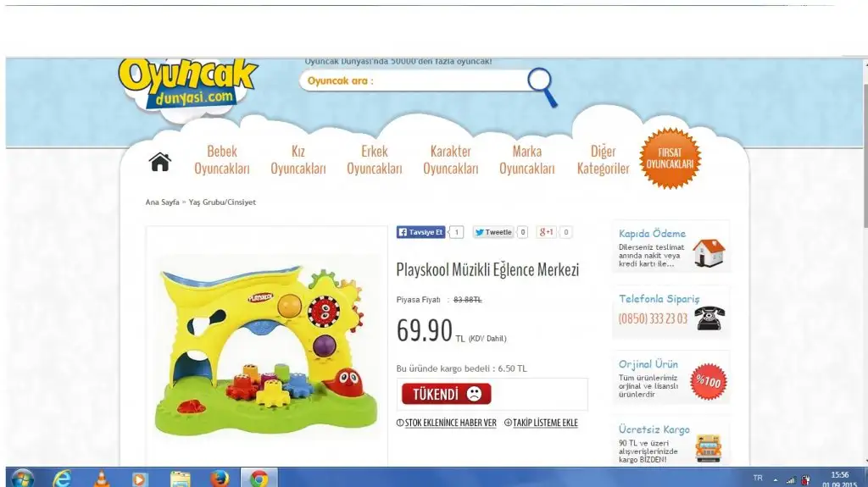Click into the Oyuncak ara search field
868x487 pixels.
(414, 80)
